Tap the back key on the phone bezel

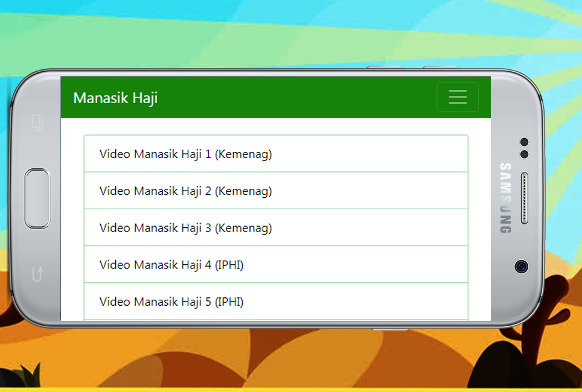[37, 274]
